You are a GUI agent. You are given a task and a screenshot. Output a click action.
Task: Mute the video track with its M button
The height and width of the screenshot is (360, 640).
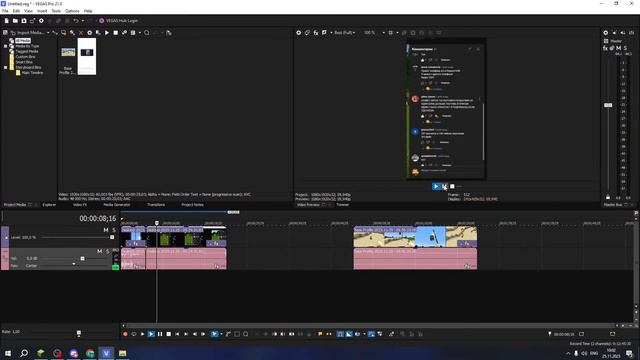[106, 230]
